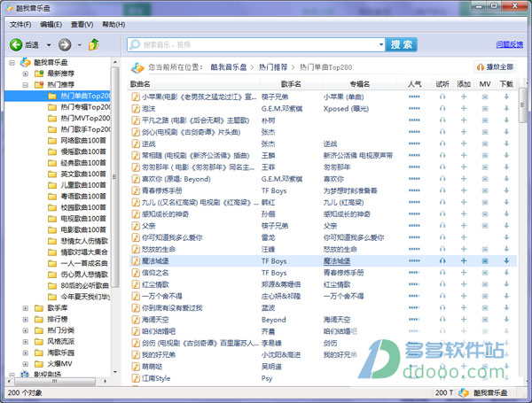Click the music note icon beside 江南Style
This screenshot has width=532, height=403.
tap(136, 378)
